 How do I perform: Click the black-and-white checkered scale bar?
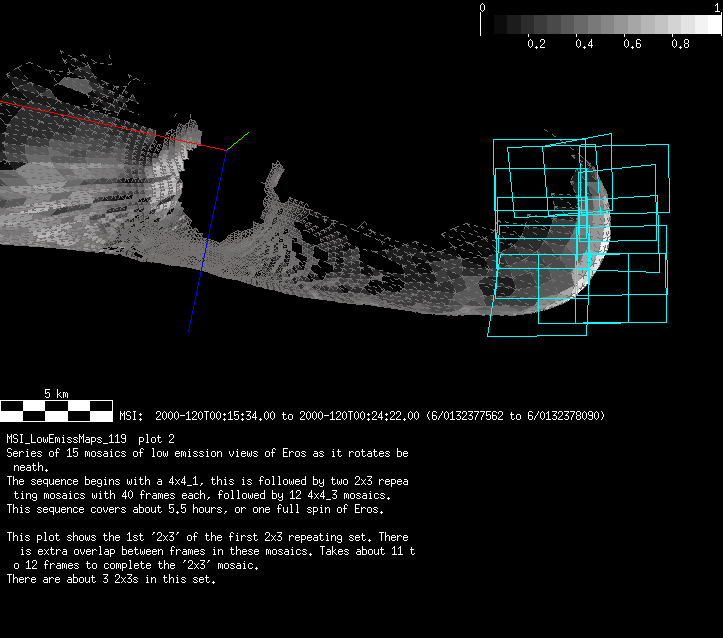(x=56, y=409)
